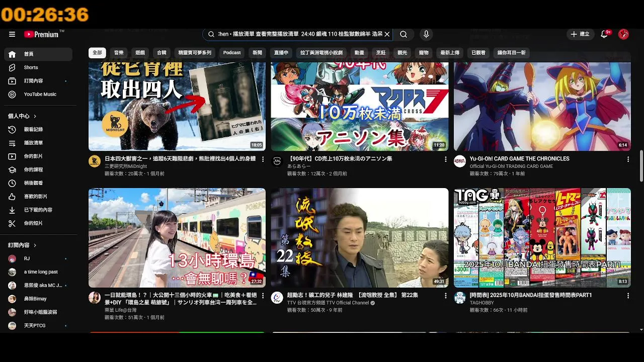The width and height of the screenshot is (644, 362).
Task: Open 訂閱內容 subscriptions in sidebar
Action: tap(38, 81)
